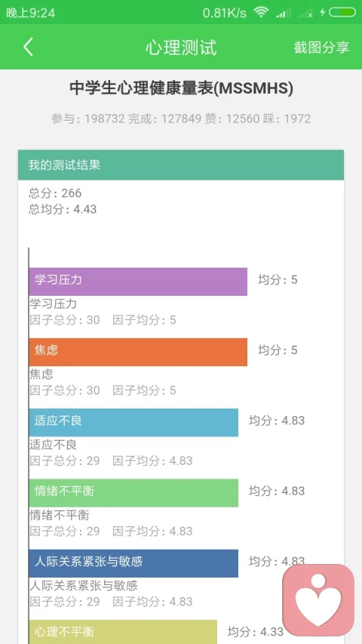Open the 我的测试结果 section header
The image size is (362, 644).
coord(181,165)
